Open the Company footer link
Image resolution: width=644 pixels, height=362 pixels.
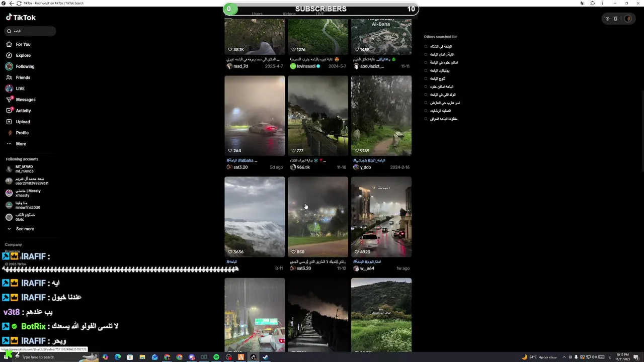pos(14,244)
